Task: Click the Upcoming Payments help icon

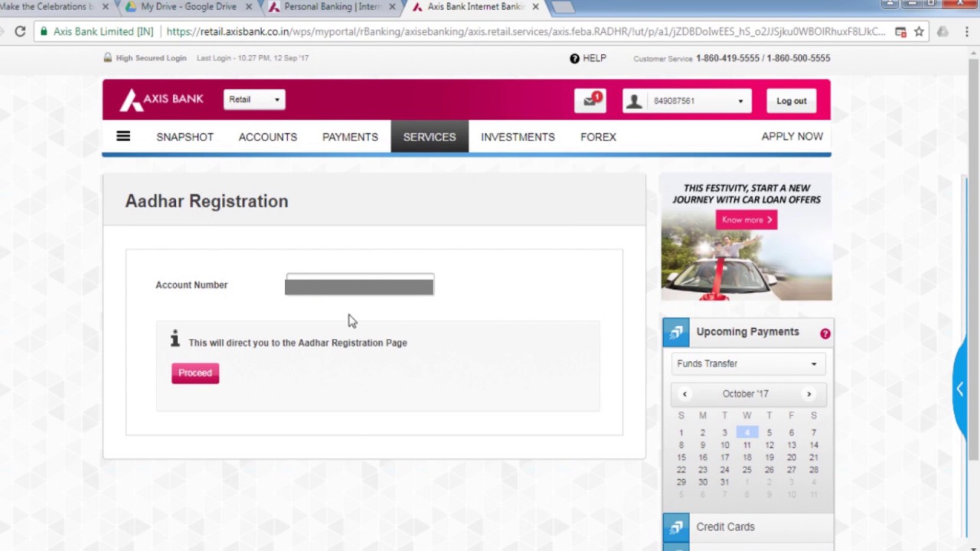Action: (x=825, y=334)
